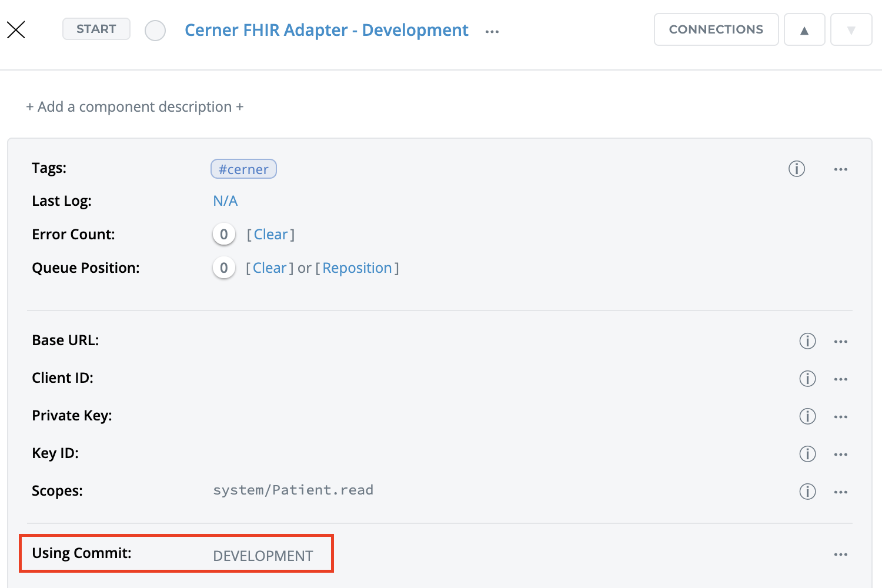Open the CONNECTIONS view
The height and width of the screenshot is (588, 882).
tap(716, 29)
